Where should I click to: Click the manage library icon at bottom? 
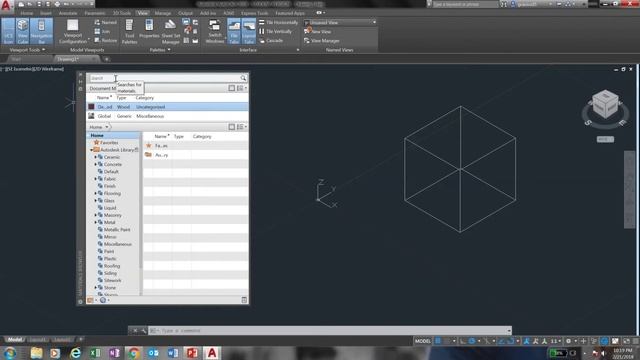(x=91, y=300)
